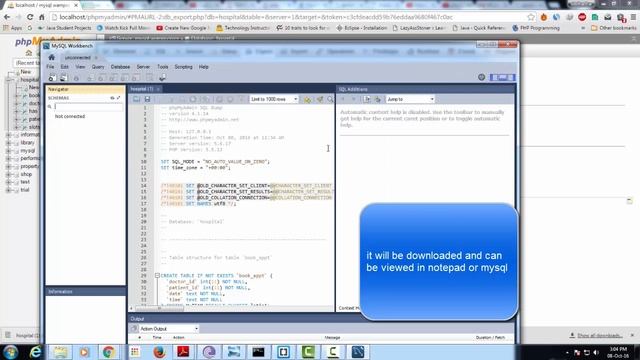Toggle automatic context help icon
This screenshot has width=640, height=360.
[378, 99]
